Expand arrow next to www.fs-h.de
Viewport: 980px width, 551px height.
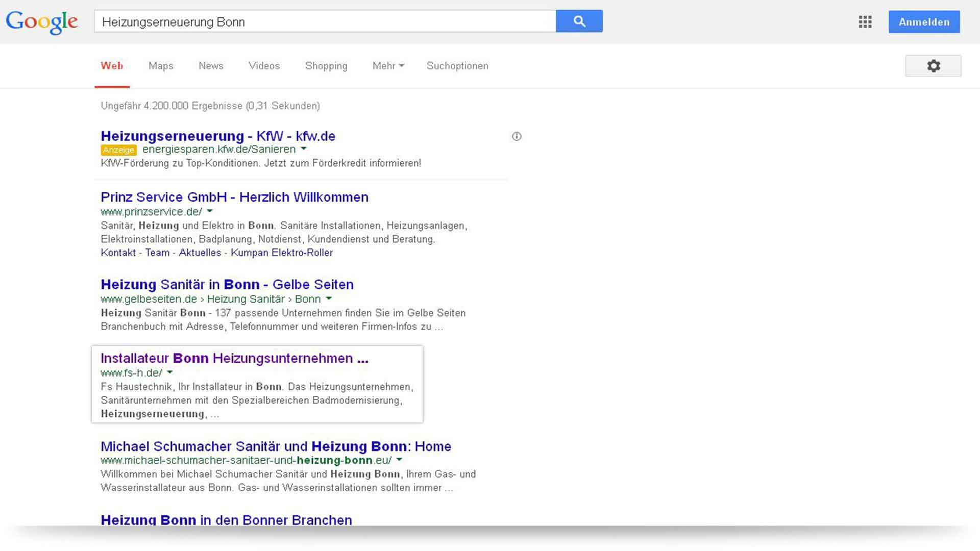coord(170,372)
